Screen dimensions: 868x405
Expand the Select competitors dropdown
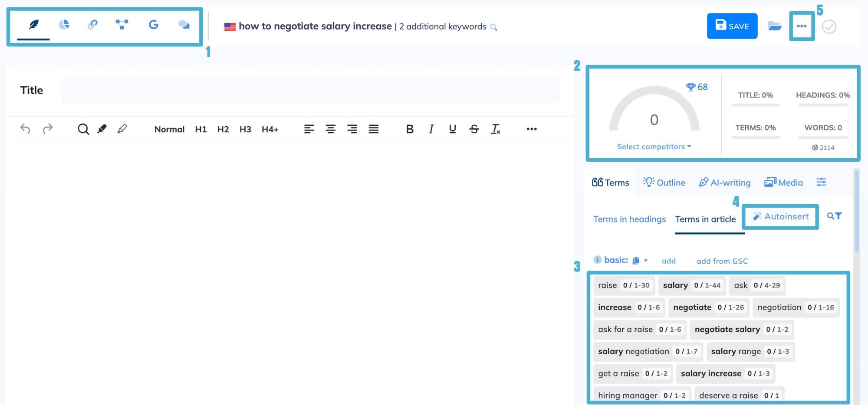(654, 147)
